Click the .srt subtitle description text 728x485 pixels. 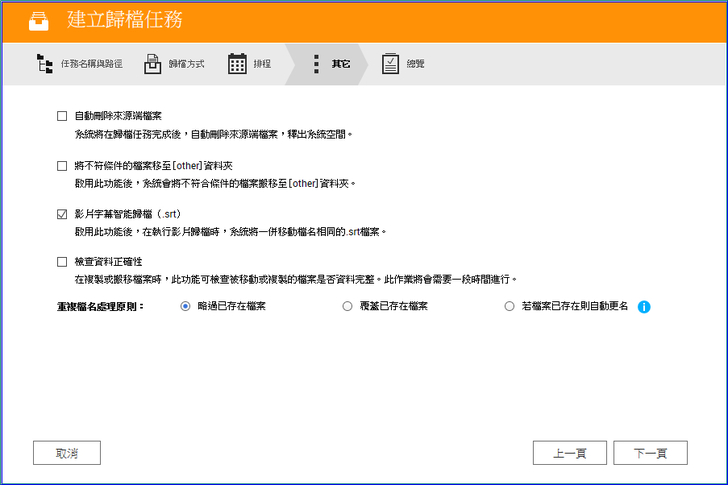230,232
